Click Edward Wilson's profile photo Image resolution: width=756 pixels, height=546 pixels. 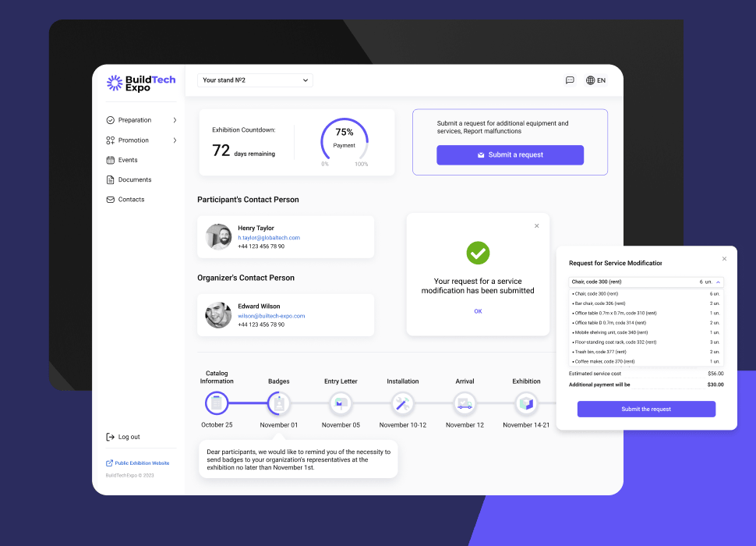[218, 315]
